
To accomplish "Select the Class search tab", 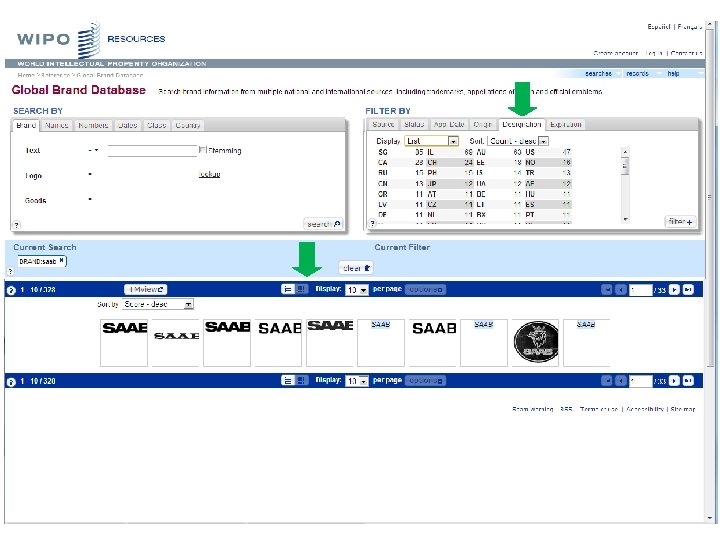I will coord(157,125).
